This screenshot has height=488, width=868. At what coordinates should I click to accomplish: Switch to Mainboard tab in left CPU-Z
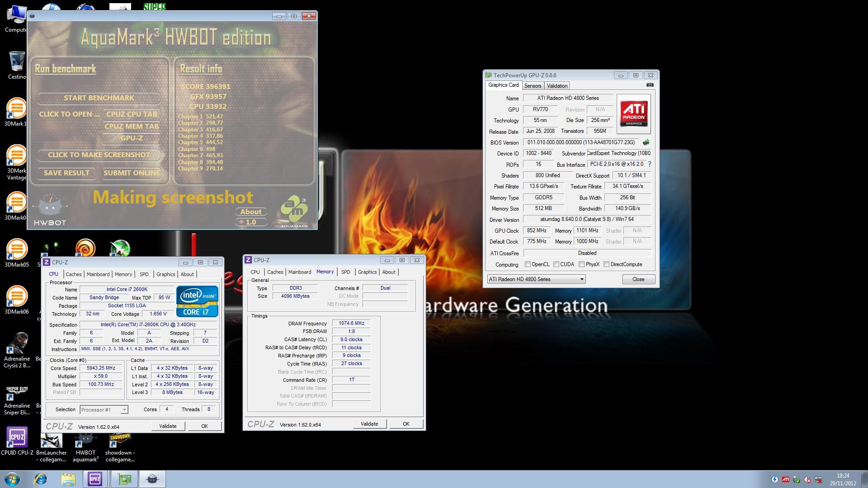point(98,274)
